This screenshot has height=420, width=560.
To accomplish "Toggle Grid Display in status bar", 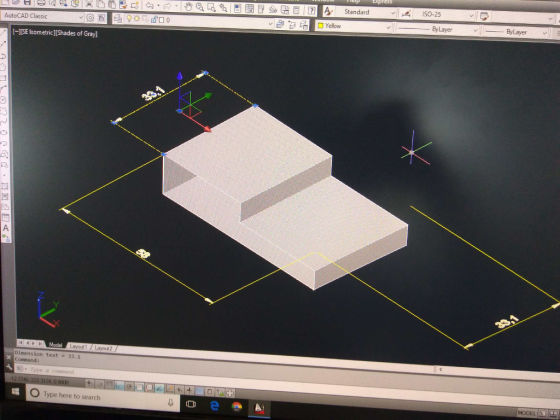I will (x=109, y=385).
